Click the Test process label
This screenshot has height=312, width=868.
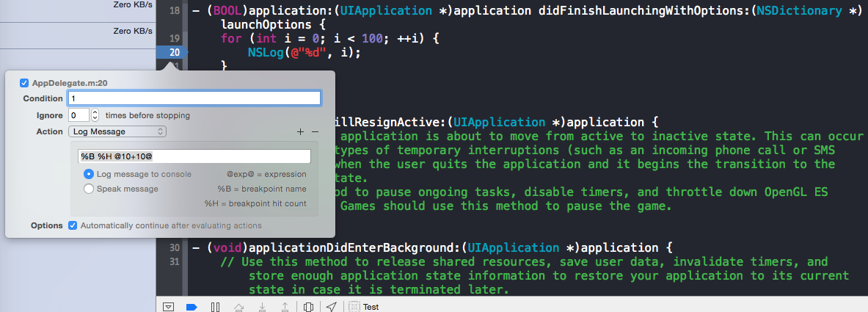pos(371,306)
